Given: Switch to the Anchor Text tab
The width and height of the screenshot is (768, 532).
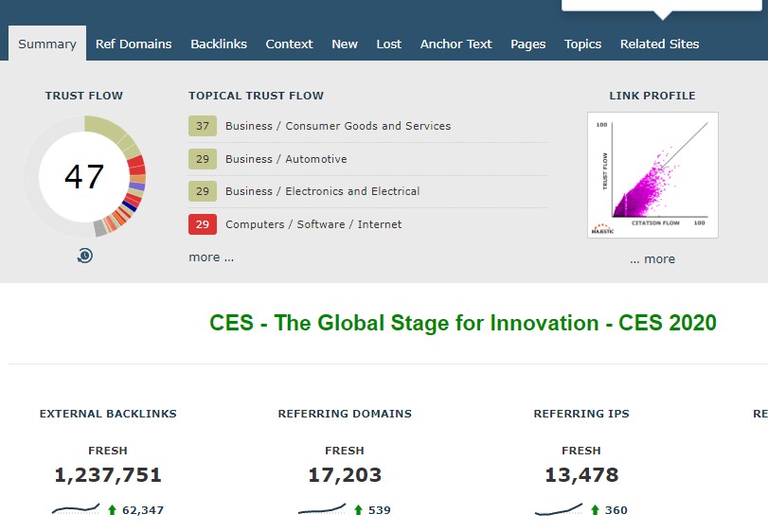Looking at the screenshot, I should (455, 44).
